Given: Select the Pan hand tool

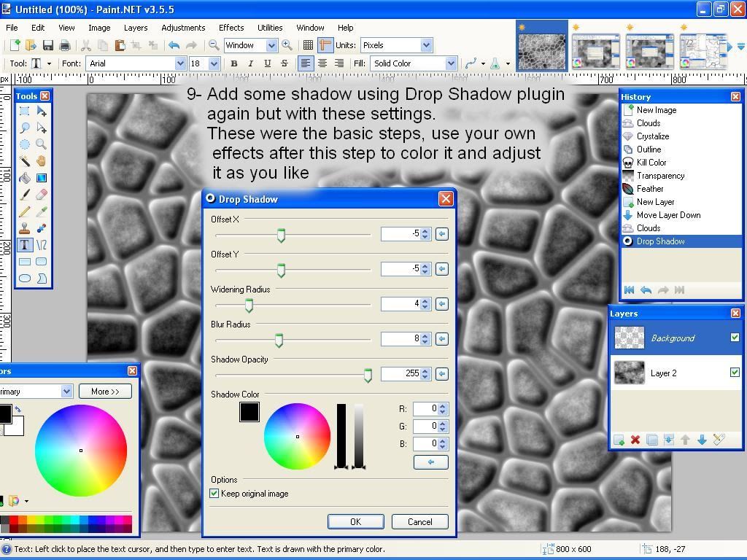Looking at the screenshot, I should click(x=42, y=161).
